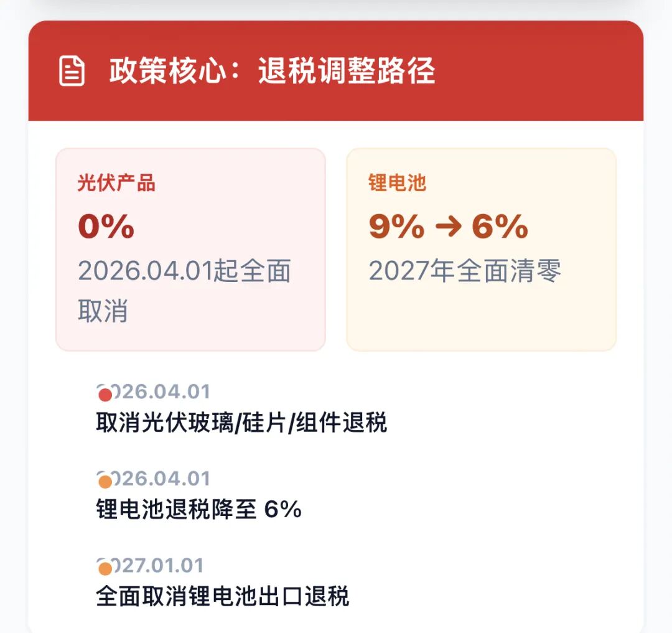Select the 政策核心:退税调整路径 header title

pyautogui.click(x=272, y=71)
